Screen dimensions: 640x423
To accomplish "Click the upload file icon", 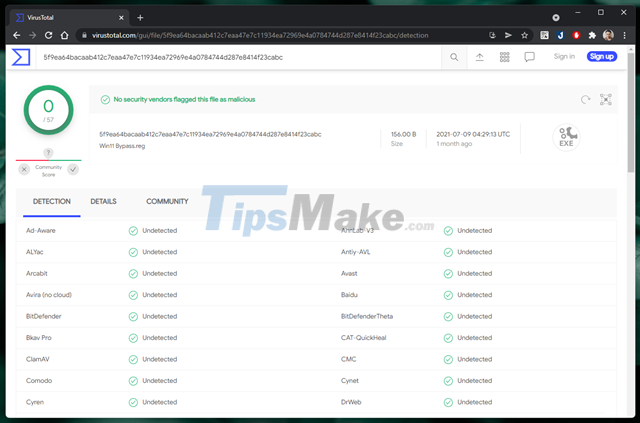I will [479, 57].
